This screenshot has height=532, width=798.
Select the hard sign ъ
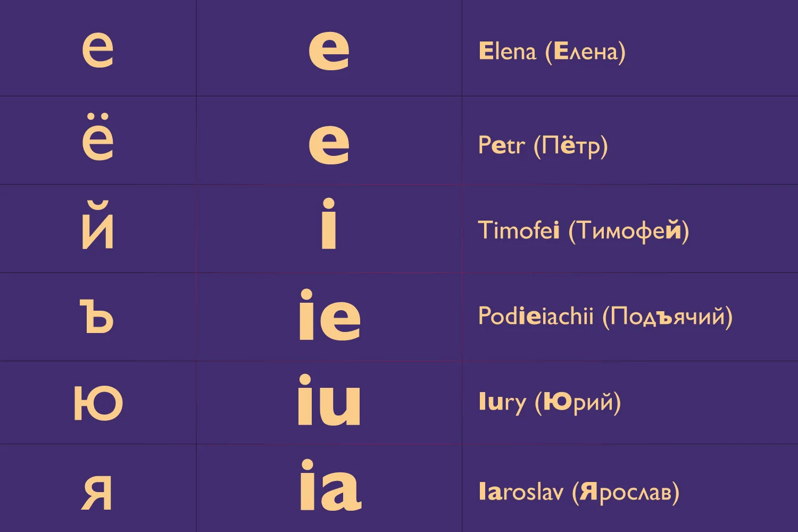pos(97,316)
